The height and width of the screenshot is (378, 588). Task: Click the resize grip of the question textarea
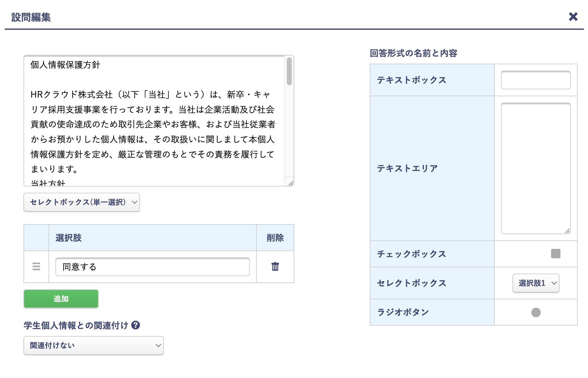coord(291,183)
